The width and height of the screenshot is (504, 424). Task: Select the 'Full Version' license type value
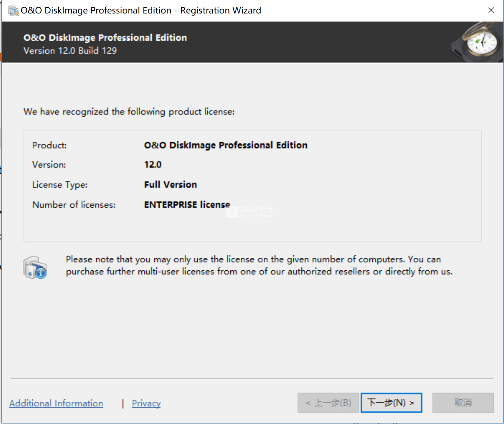point(170,185)
